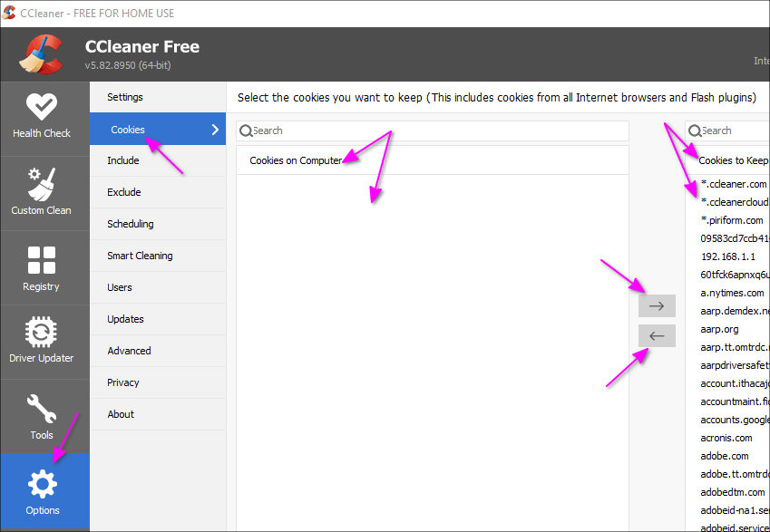Click the Cookies on Computer column header
Screen dimensions: 770x532
pos(432,160)
